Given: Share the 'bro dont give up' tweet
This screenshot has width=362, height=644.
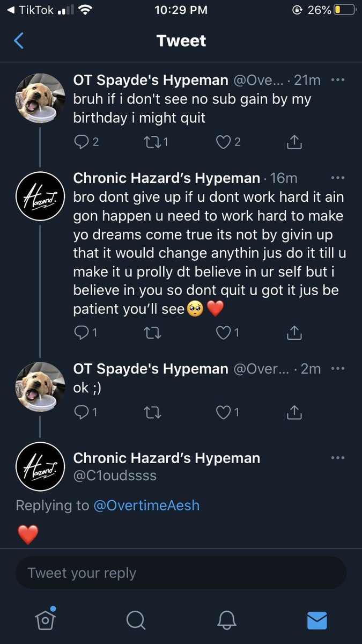Looking at the screenshot, I should click(294, 333).
